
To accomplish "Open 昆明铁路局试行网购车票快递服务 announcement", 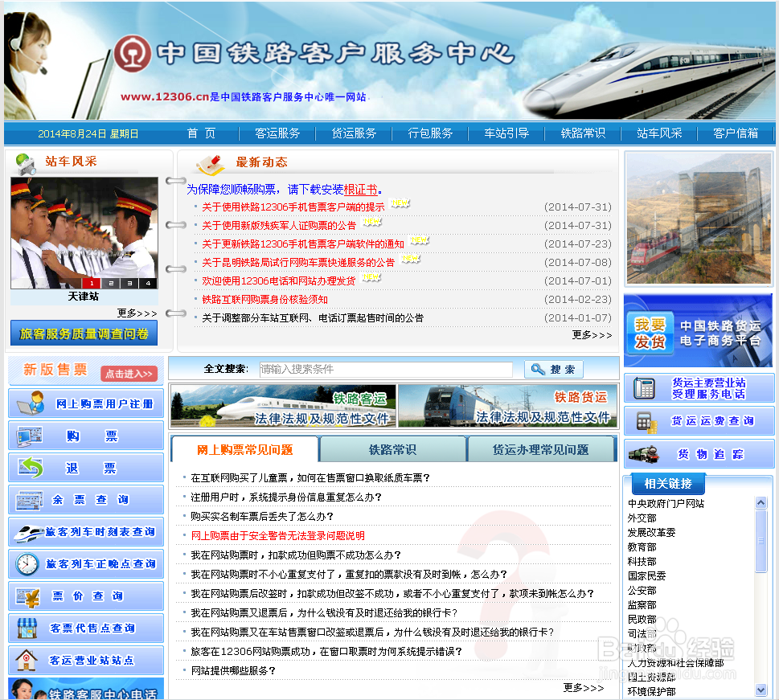I will (298, 262).
